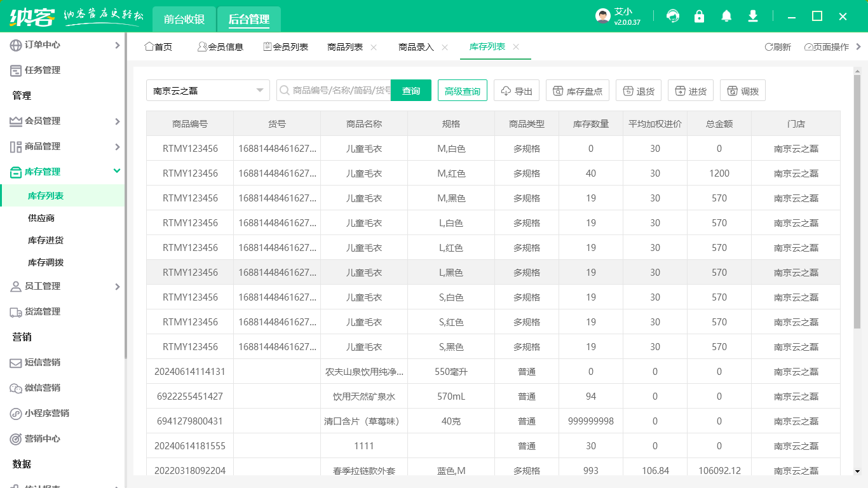Click the 库存管理 box icon
This screenshot has height=488, width=868.
pos(16,172)
